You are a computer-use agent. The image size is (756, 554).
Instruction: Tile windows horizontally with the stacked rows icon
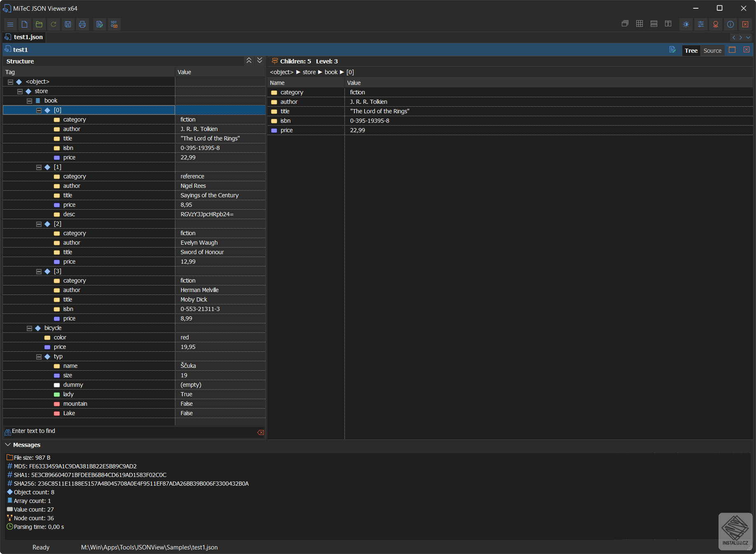coord(654,24)
